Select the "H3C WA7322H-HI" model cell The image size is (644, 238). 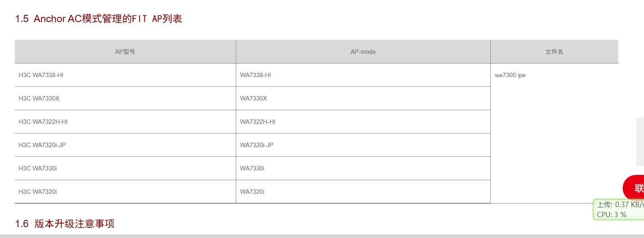click(43, 122)
